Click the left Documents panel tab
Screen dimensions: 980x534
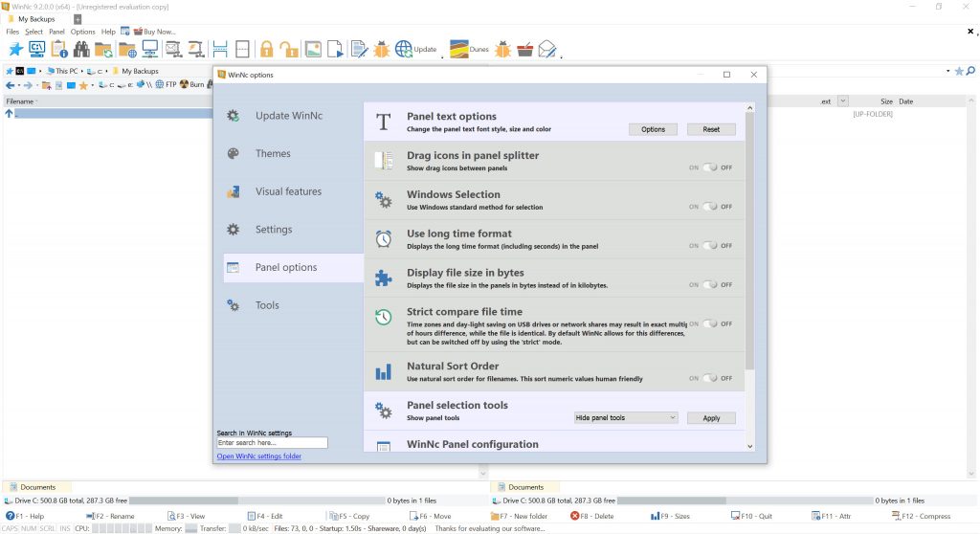[x=37, y=487]
